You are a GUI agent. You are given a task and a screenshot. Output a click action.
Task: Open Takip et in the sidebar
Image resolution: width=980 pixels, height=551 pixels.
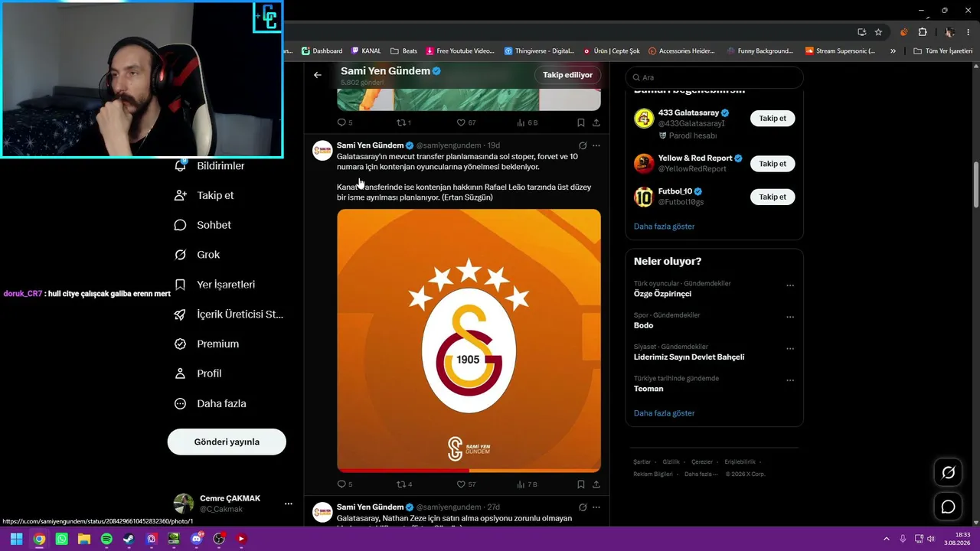[204, 196]
